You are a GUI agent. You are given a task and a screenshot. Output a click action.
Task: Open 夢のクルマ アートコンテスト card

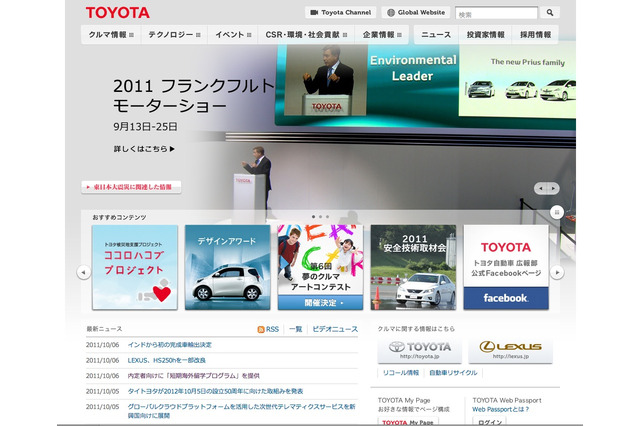pos(320,267)
